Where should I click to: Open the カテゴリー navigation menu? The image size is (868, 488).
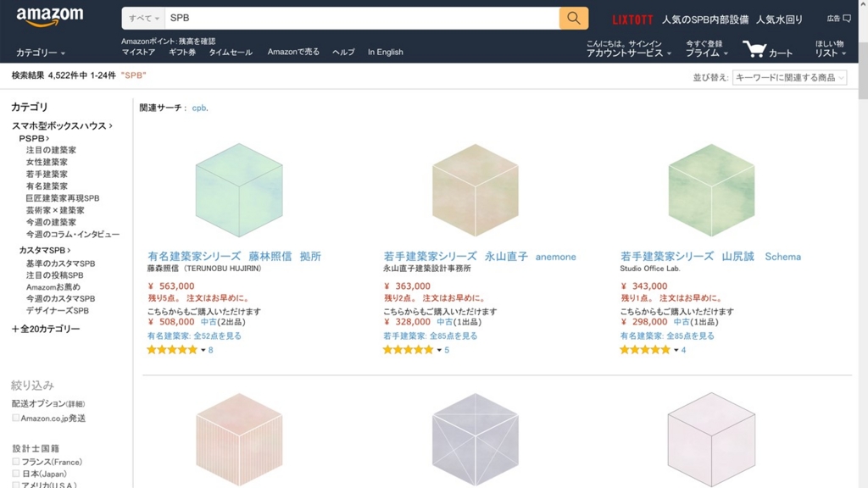pyautogui.click(x=41, y=53)
